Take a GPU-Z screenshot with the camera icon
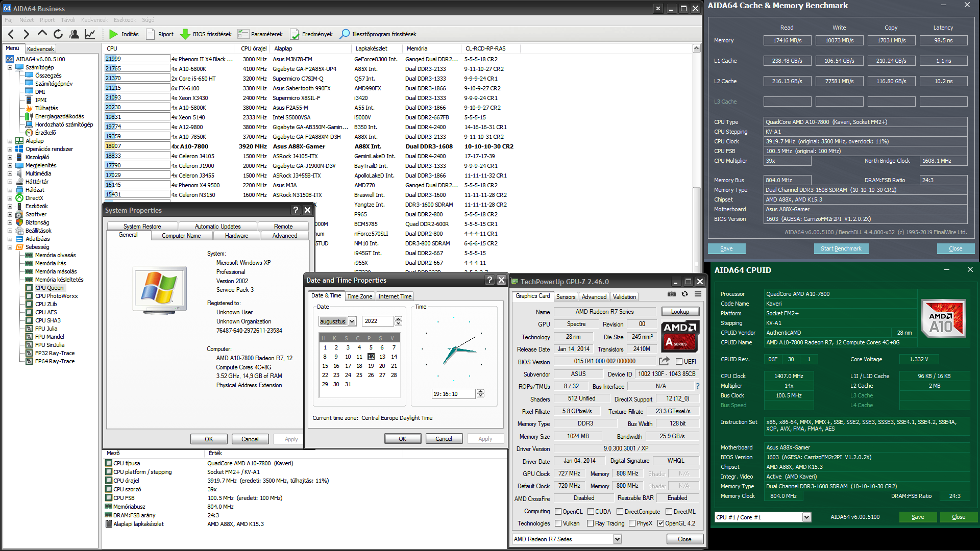Viewport: 980px width, 551px height. click(x=672, y=294)
